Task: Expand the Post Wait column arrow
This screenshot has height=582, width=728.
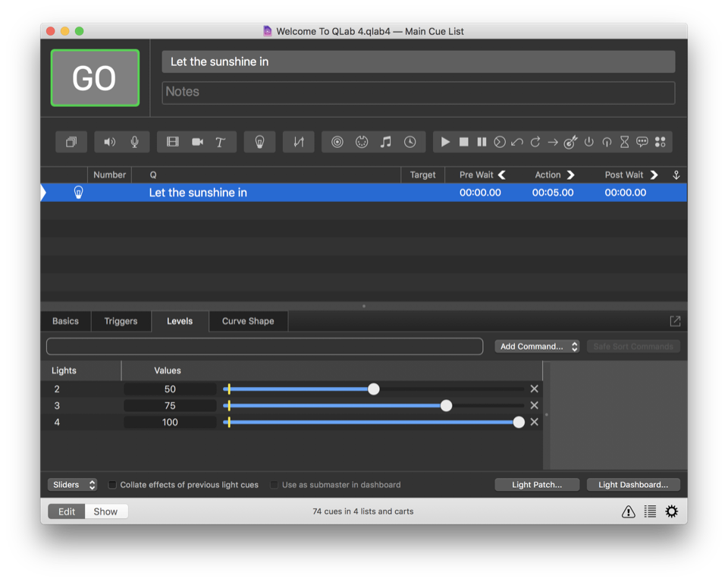Action: click(x=654, y=175)
